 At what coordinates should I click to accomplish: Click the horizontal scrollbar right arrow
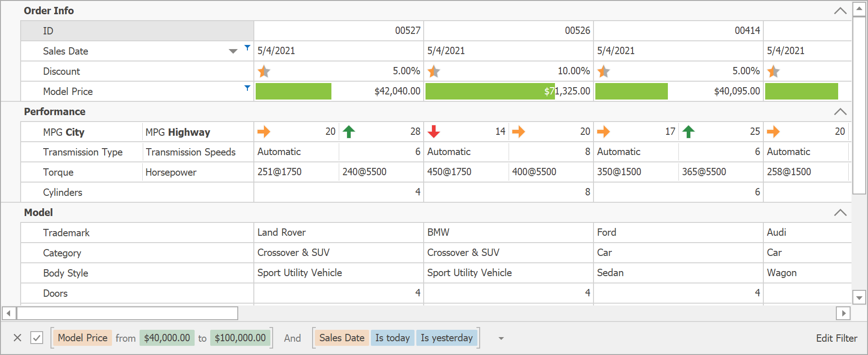click(x=843, y=313)
